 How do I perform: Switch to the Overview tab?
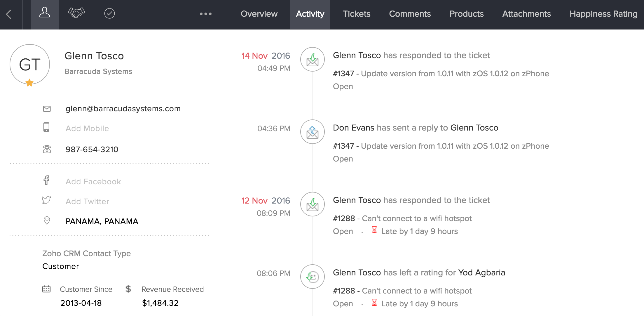click(259, 14)
